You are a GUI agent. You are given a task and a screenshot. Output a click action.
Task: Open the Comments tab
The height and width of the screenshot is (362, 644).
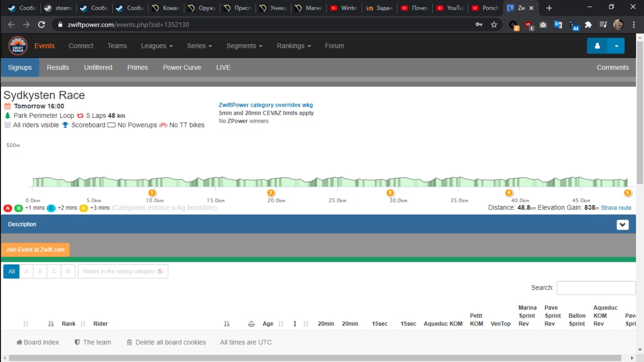(613, 67)
